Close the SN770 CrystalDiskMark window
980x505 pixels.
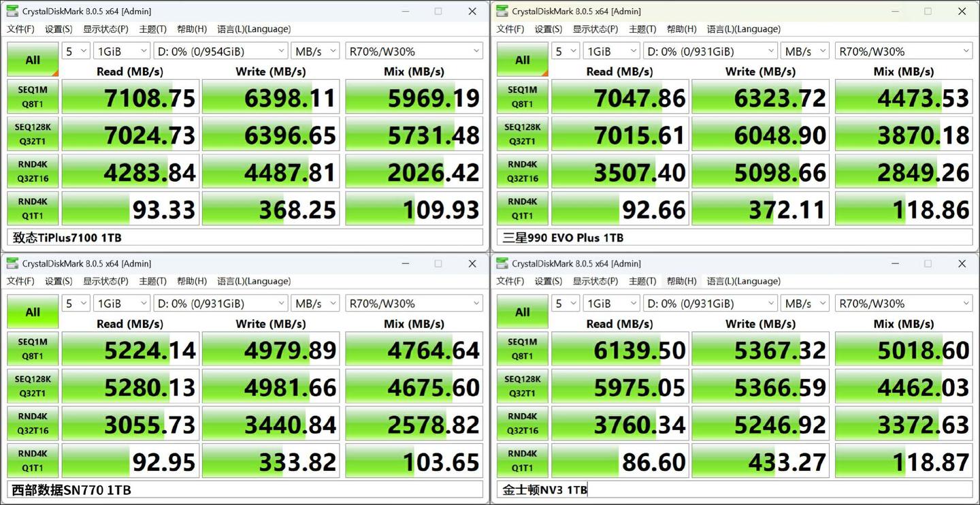[x=472, y=263]
